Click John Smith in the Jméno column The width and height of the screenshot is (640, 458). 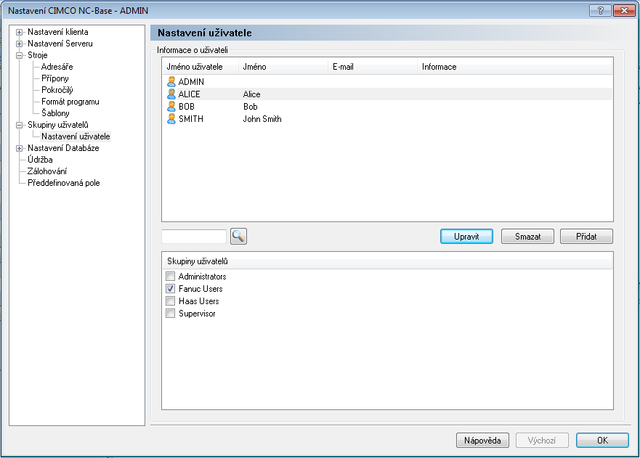[262, 119]
